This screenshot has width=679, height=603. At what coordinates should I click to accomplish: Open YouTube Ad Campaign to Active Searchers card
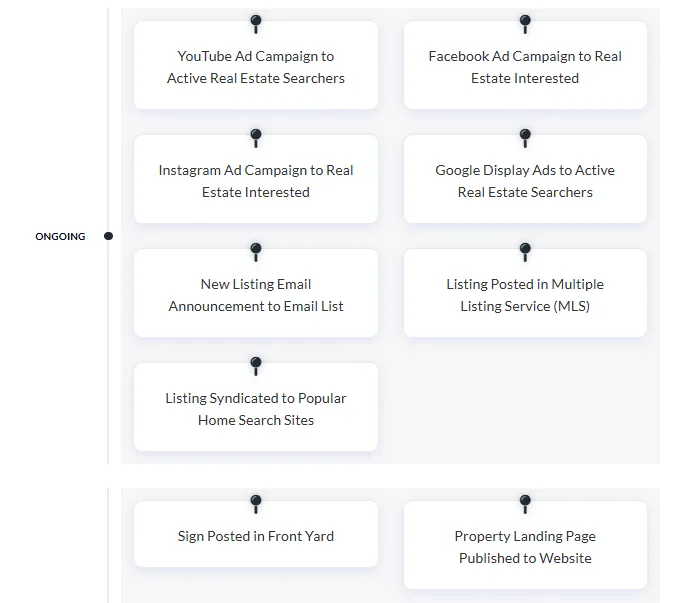[x=256, y=65]
